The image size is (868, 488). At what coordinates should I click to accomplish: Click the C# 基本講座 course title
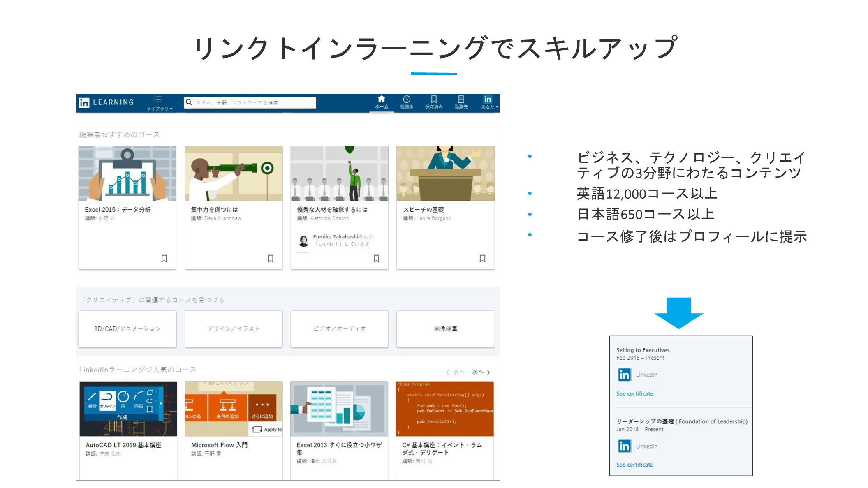point(442,449)
